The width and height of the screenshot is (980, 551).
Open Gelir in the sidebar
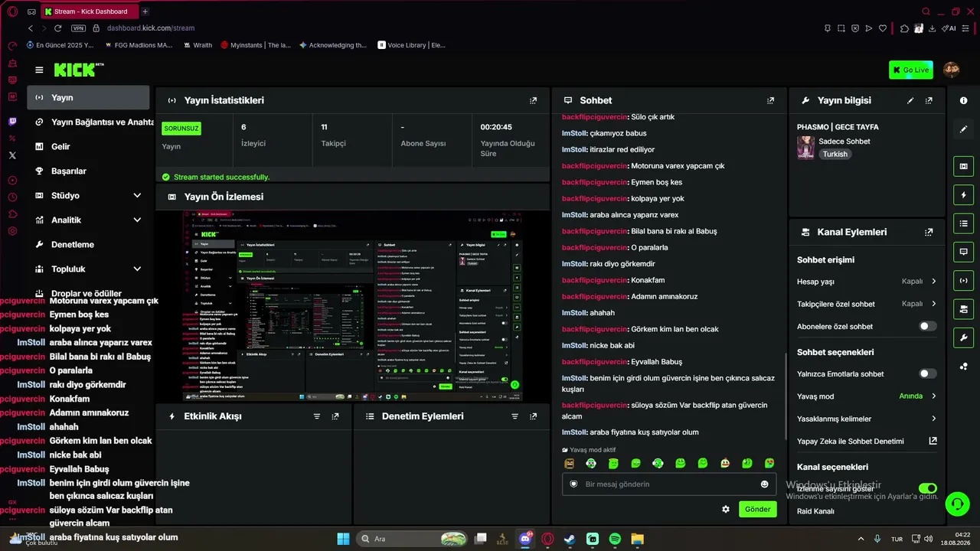tap(88, 146)
